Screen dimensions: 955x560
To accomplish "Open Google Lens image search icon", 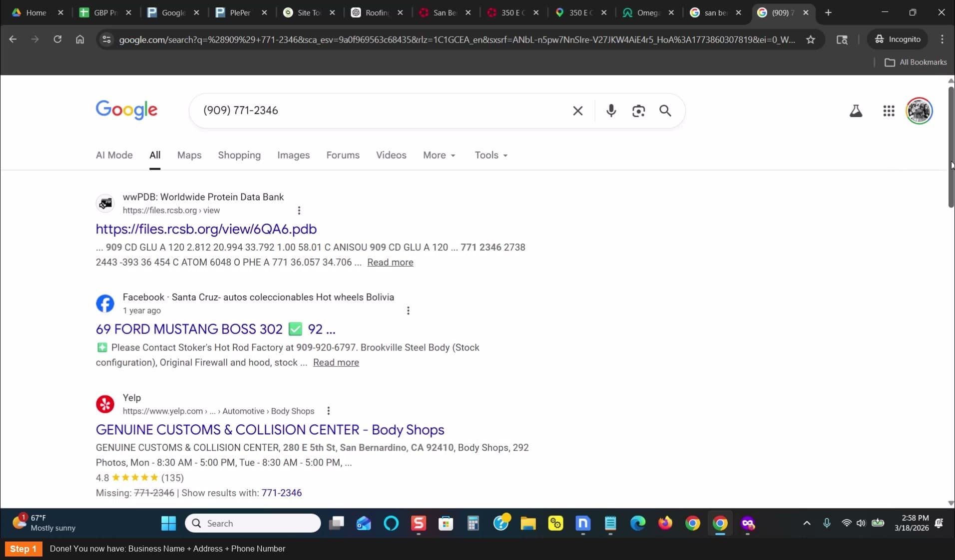I will [x=638, y=111].
